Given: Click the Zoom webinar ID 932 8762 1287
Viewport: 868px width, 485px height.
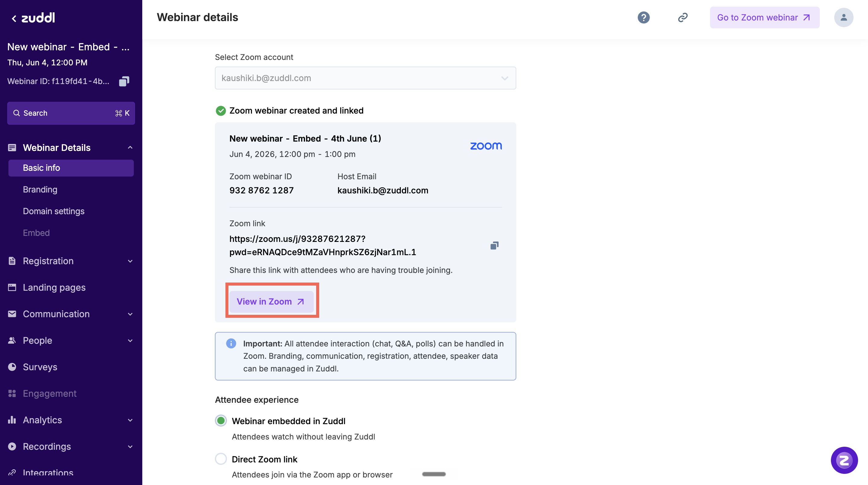Looking at the screenshot, I should point(262,190).
